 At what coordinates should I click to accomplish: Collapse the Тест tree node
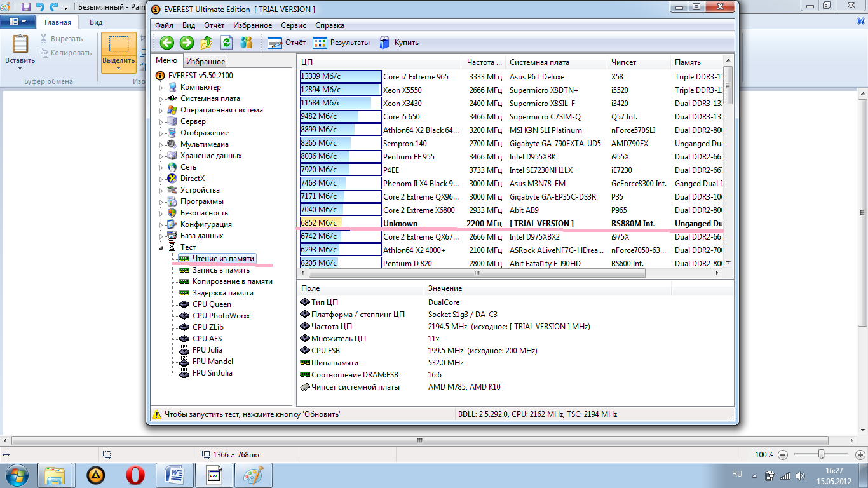tap(161, 247)
